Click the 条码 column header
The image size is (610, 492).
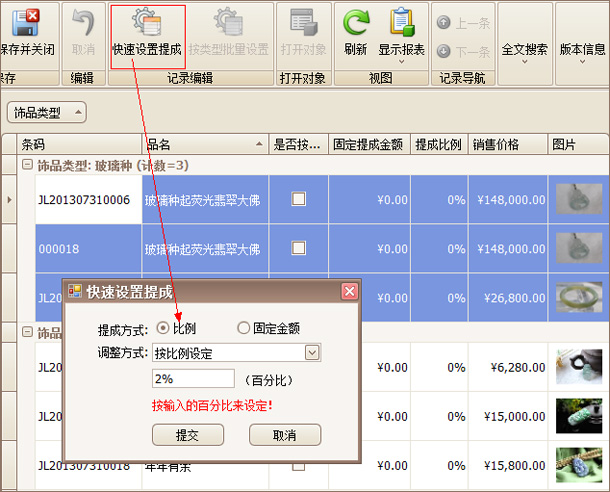click(x=79, y=144)
